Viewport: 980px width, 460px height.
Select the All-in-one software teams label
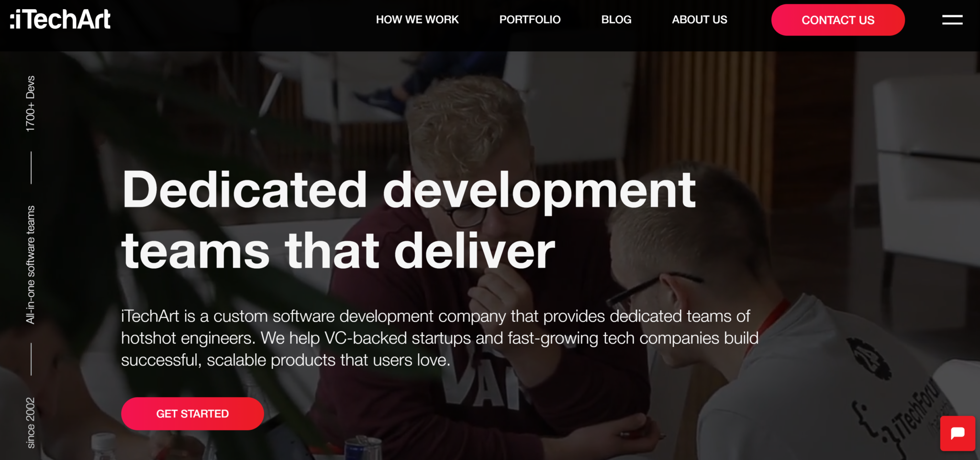coord(30,265)
